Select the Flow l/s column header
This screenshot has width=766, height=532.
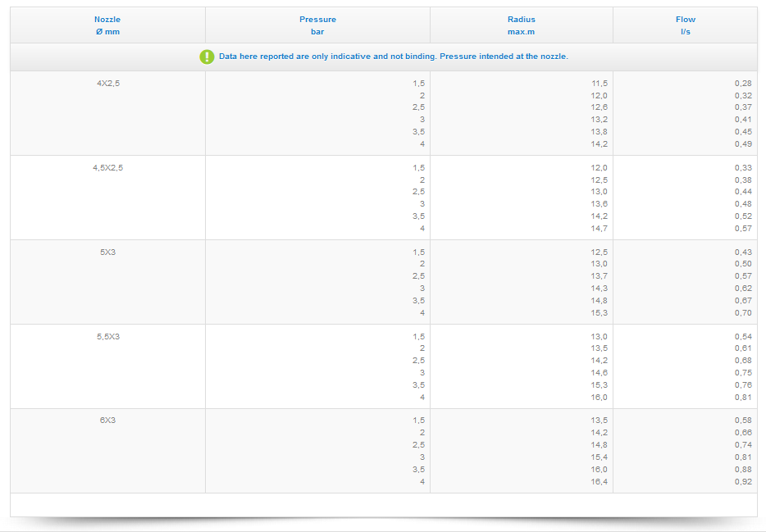pos(685,25)
